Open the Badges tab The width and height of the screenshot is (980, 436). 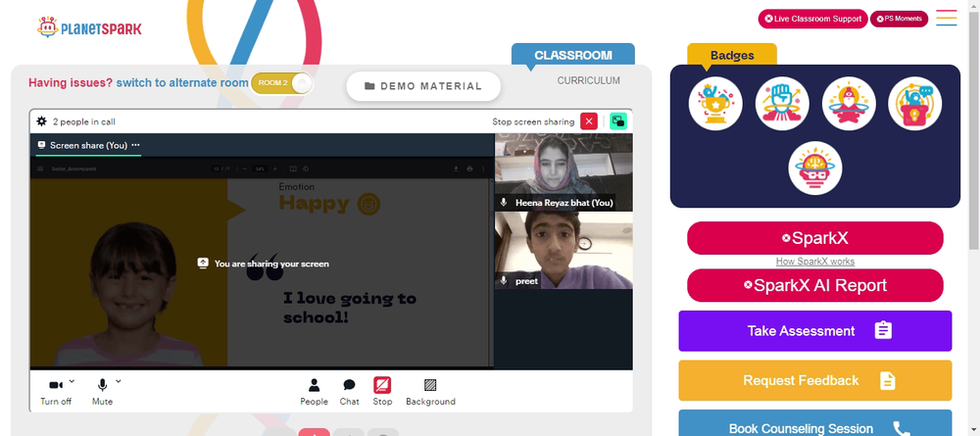pos(732,55)
